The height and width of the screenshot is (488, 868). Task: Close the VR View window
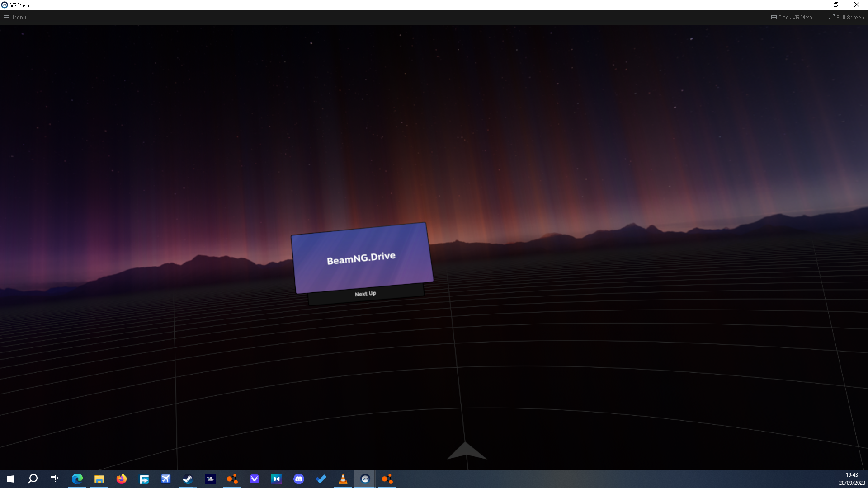(x=857, y=5)
